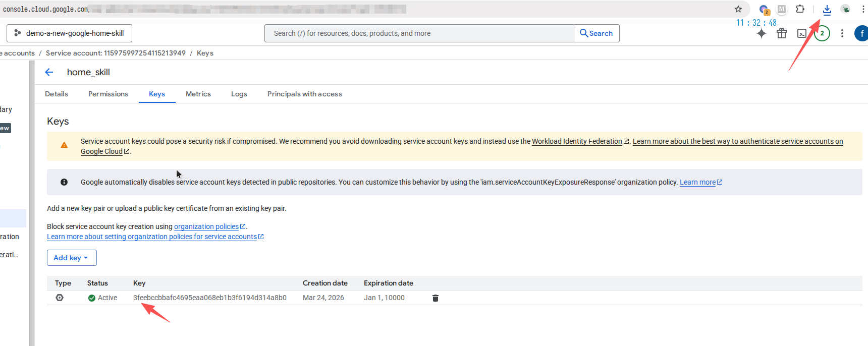Click home_skill page title
This screenshot has height=346, width=868.
point(88,72)
